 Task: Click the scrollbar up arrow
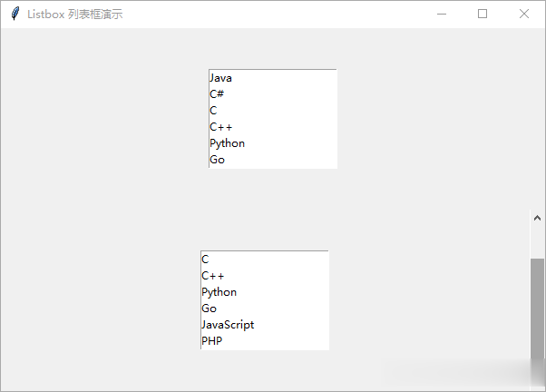[x=537, y=218]
